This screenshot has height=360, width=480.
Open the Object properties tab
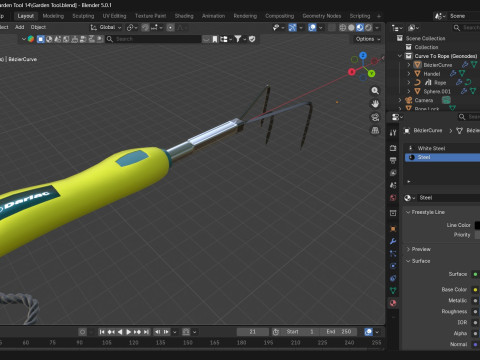pos(393,229)
